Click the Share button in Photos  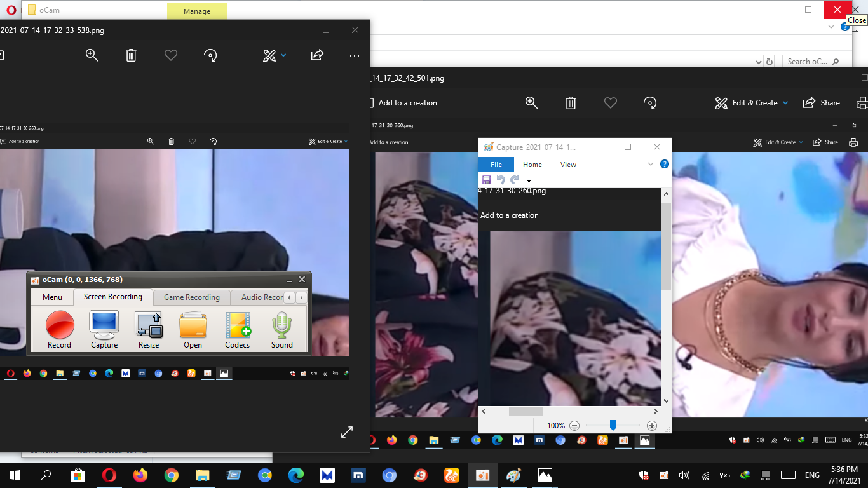point(822,103)
